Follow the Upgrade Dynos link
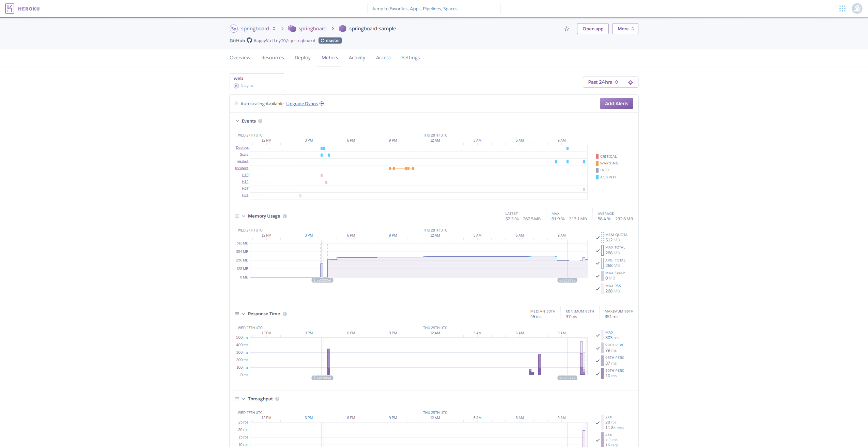 point(302,103)
